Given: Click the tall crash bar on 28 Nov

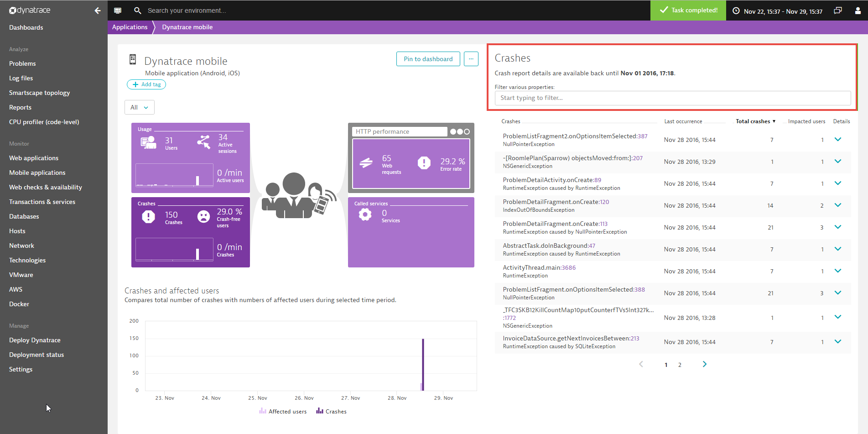Looking at the screenshot, I should pyautogui.click(x=423, y=364).
